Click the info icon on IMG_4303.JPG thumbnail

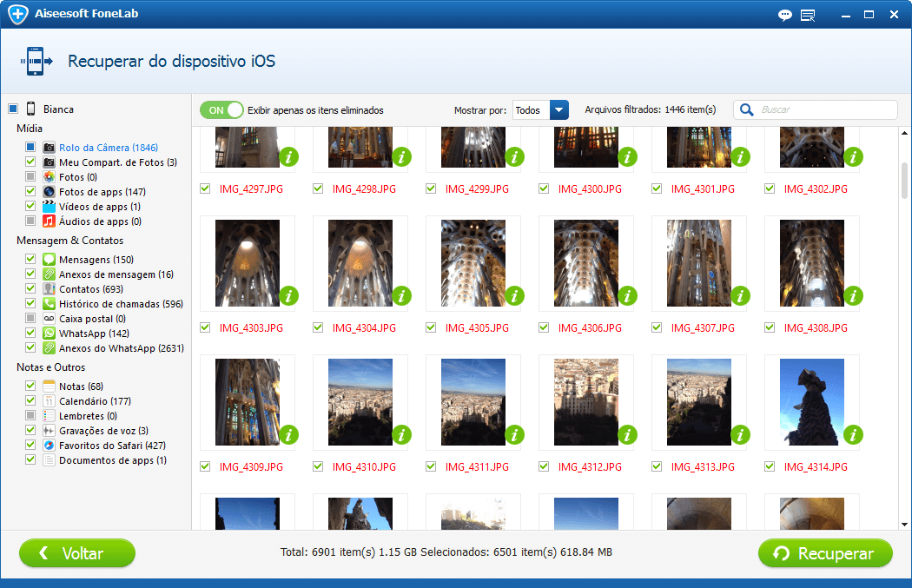pos(289,296)
